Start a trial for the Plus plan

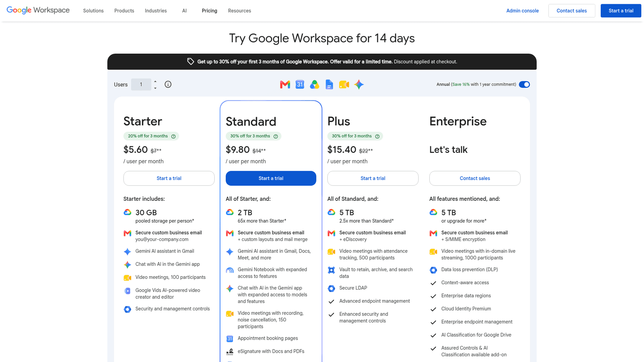[373, 178]
